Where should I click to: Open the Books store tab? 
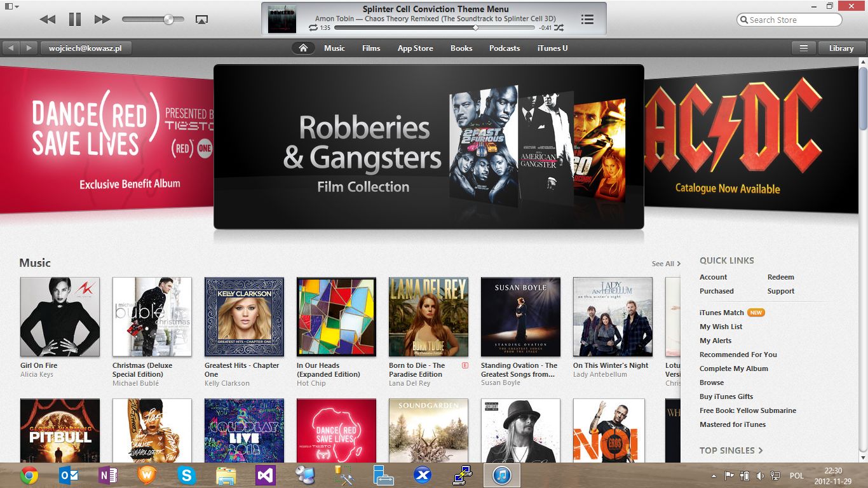(x=461, y=48)
